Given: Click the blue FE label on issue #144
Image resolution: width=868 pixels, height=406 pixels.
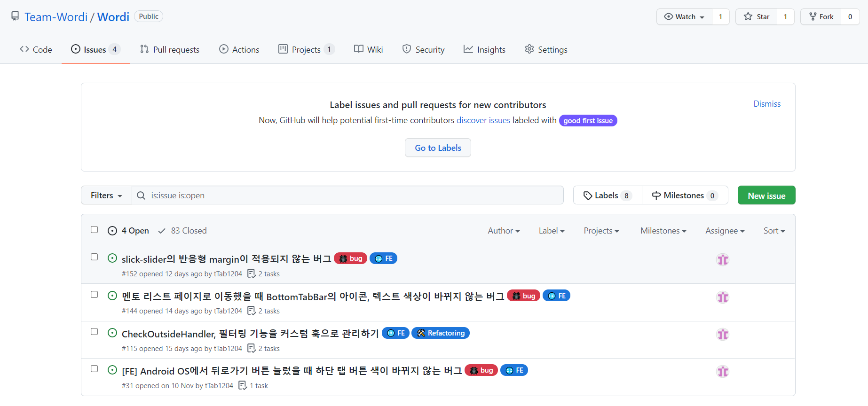Looking at the screenshot, I should [556, 296].
